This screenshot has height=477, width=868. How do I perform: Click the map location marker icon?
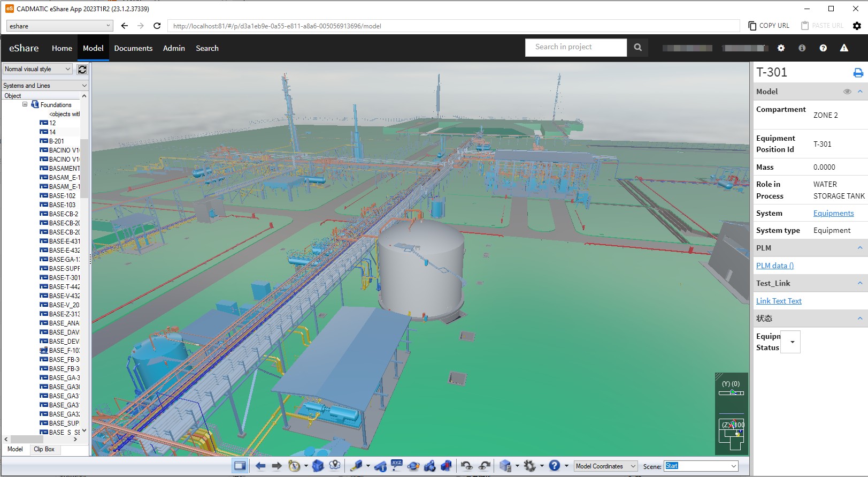[x=335, y=466]
